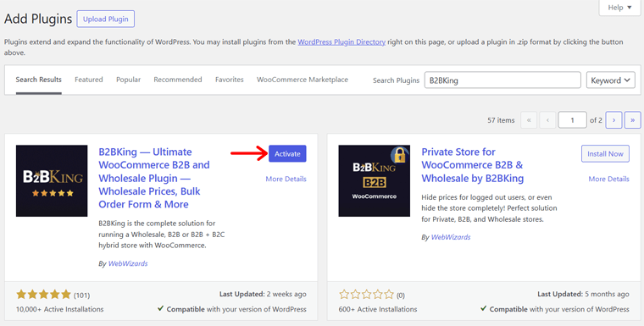Click Last Updated: 2 weeks ago text
The image size is (644, 326).
[263, 294]
